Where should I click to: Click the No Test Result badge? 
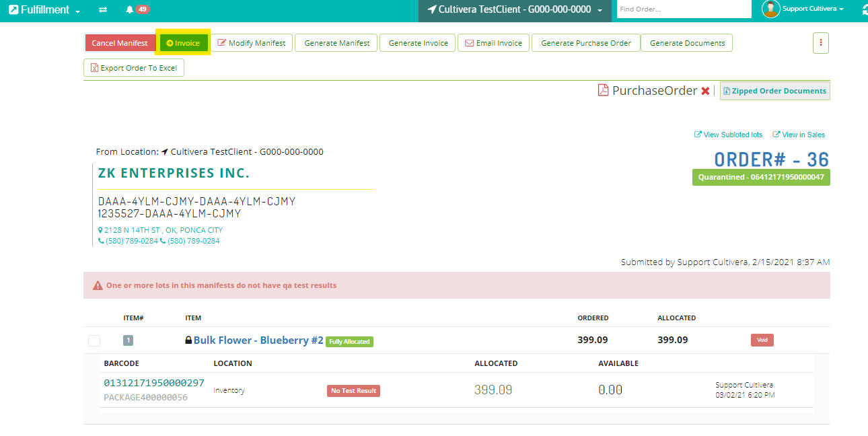(x=353, y=391)
